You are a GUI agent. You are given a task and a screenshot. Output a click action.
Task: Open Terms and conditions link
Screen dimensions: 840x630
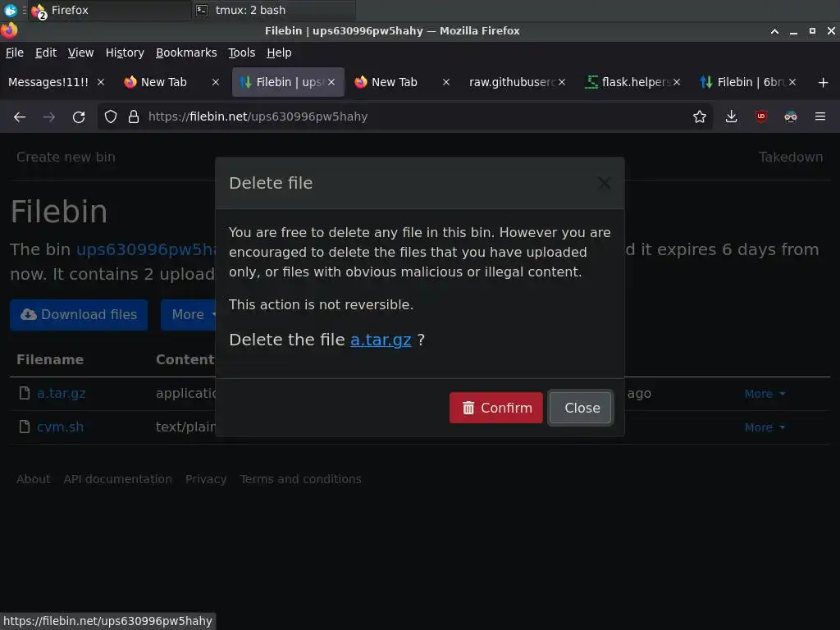(300, 479)
